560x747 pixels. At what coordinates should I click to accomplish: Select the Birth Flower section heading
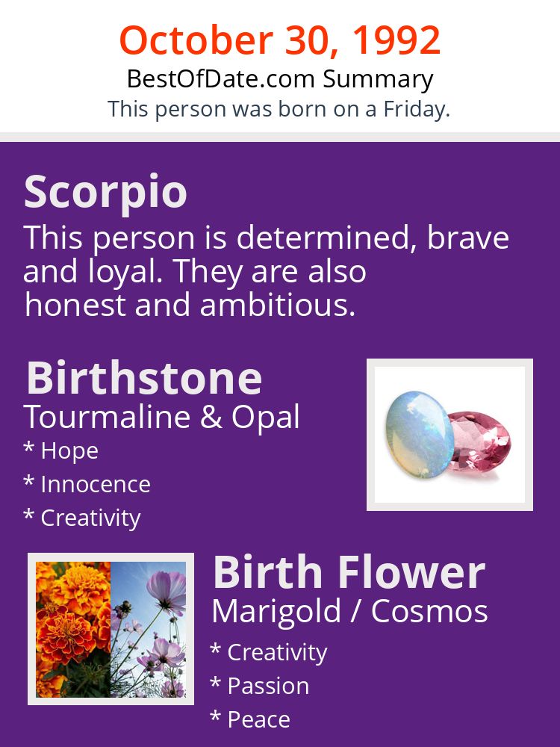point(349,572)
